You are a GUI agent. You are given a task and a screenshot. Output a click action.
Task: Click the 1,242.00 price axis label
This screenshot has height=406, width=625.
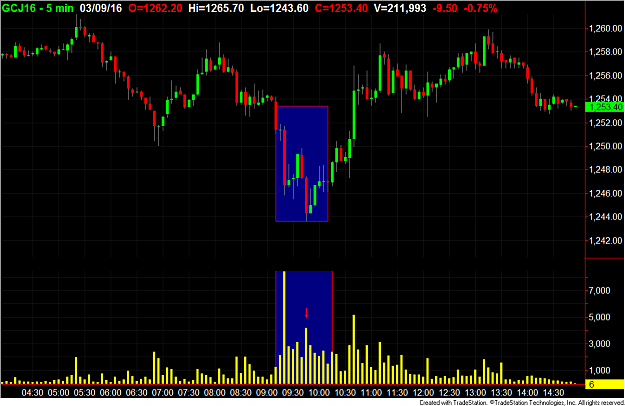605,240
